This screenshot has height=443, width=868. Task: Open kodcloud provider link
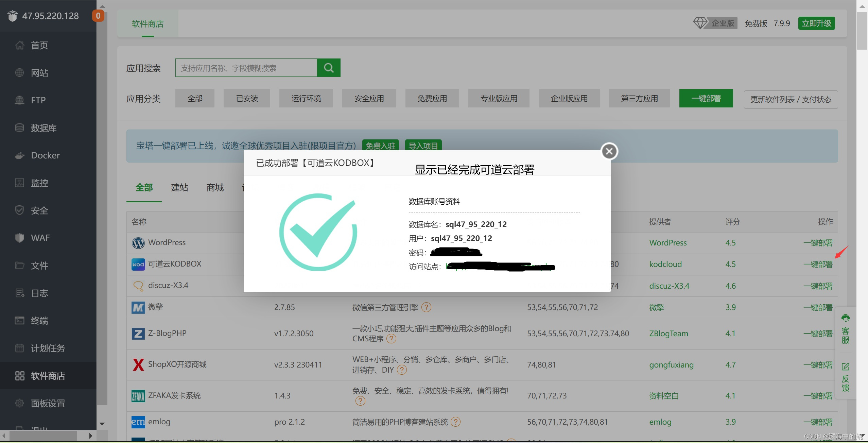click(x=665, y=264)
